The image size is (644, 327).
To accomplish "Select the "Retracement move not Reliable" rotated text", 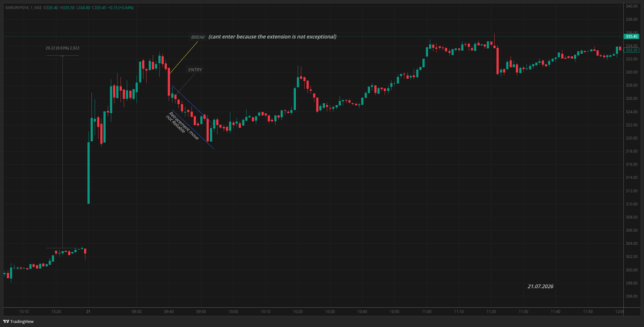I will [x=182, y=125].
